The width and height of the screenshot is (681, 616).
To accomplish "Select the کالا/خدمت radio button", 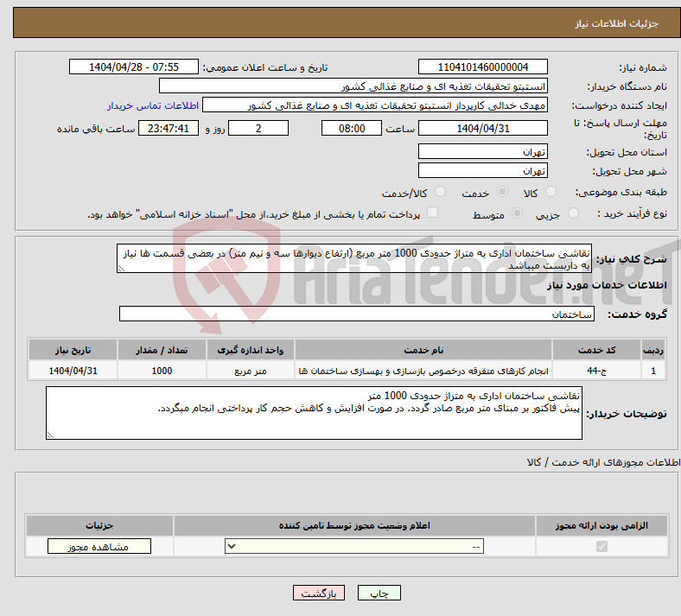I will click(440, 192).
